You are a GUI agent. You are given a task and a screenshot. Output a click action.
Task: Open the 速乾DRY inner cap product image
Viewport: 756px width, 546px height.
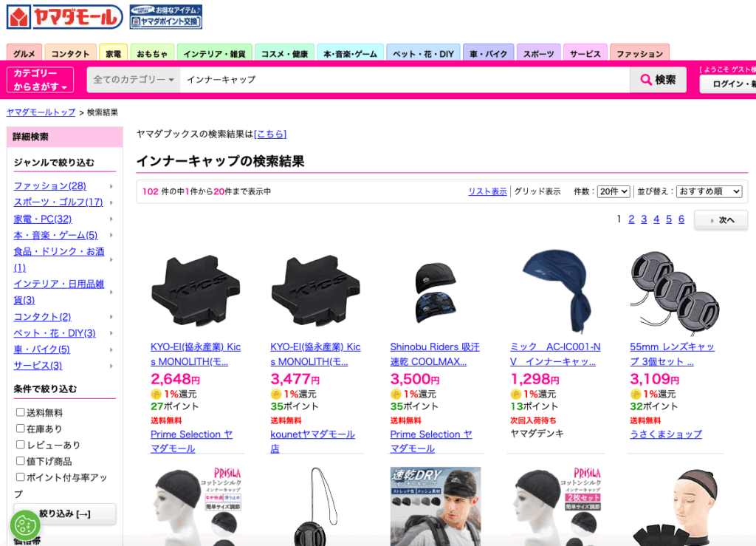tap(436, 506)
